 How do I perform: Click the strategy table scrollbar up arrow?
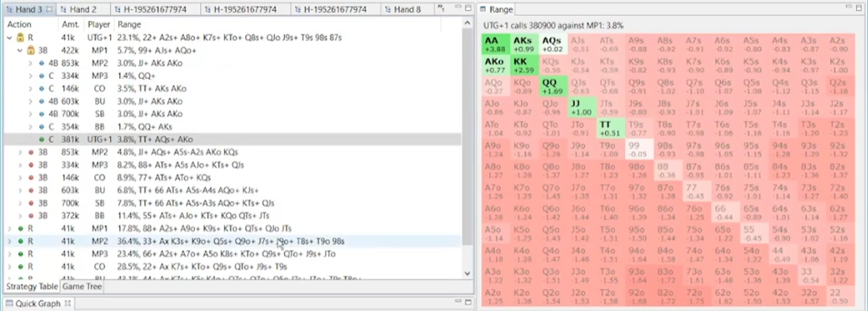[x=466, y=24]
